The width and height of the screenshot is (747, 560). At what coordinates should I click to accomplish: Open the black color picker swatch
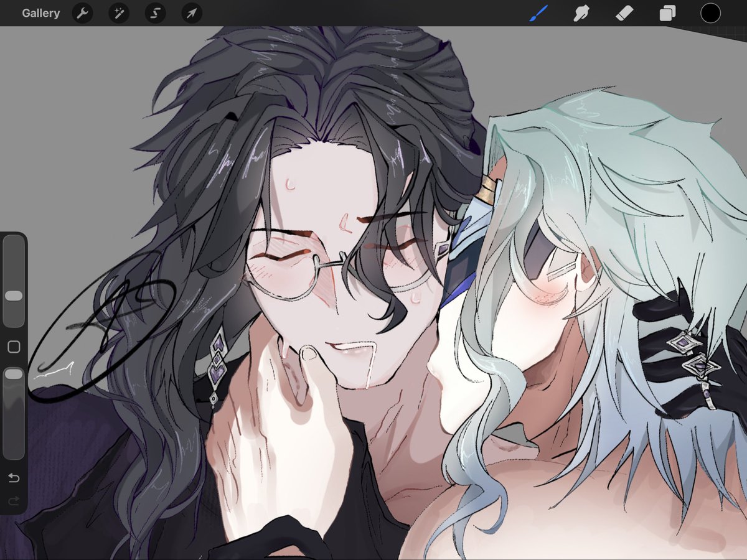click(x=710, y=13)
